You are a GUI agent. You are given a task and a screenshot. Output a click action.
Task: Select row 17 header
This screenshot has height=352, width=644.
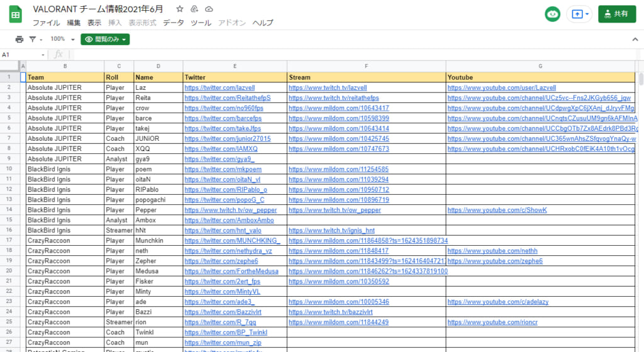point(9,240)
